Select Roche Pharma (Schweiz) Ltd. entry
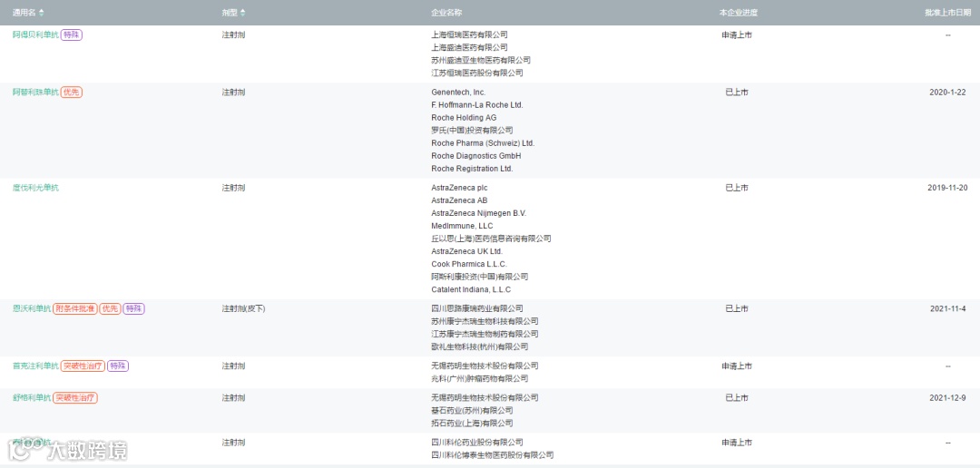Image resolution: width=980 pixels, height=468 pixels. pyautogui.click(x=483, y=143)
